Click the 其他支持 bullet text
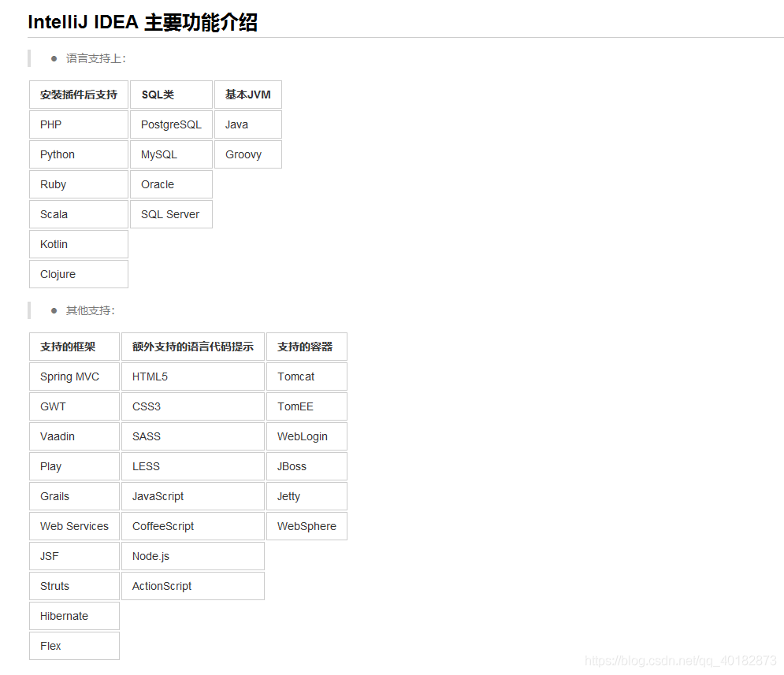Image resolution: width=784 pixels, height=675 pixels. 90,310
